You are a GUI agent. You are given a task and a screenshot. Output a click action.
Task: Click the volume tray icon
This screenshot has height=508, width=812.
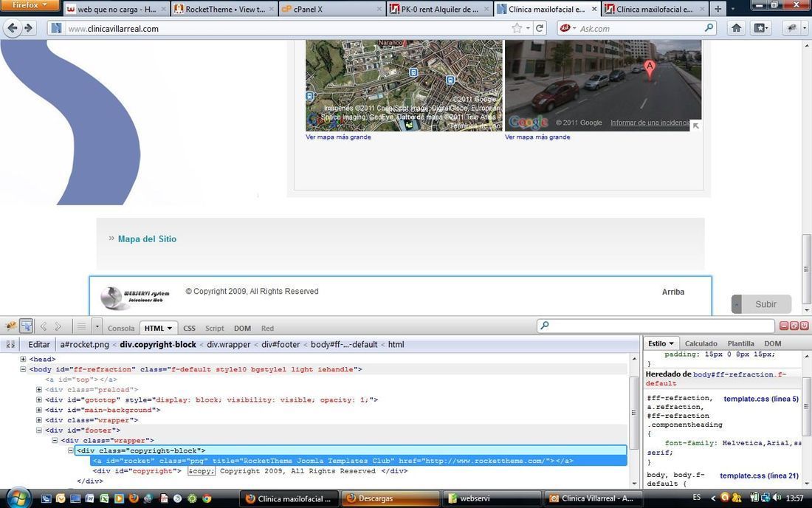777,498
